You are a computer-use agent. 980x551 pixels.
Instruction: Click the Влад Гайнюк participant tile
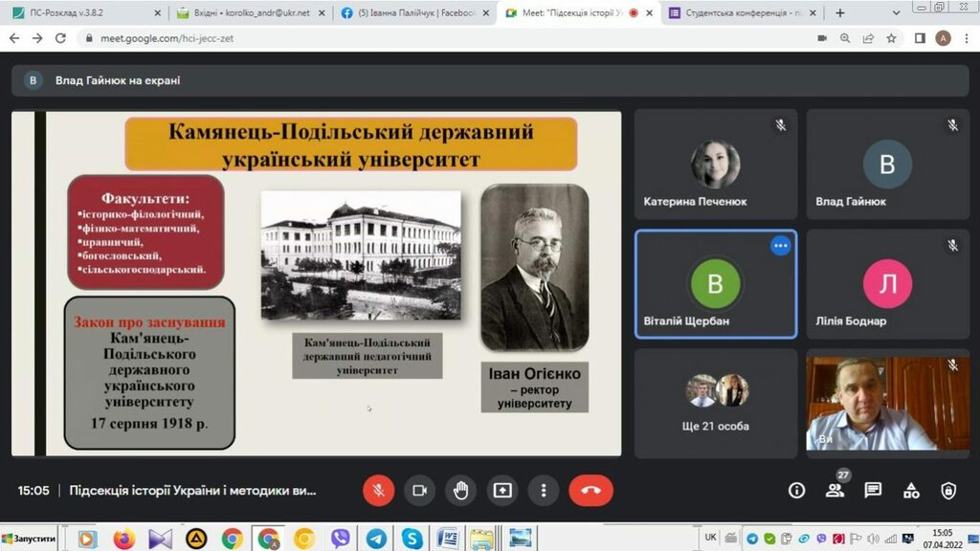point(887,165)
